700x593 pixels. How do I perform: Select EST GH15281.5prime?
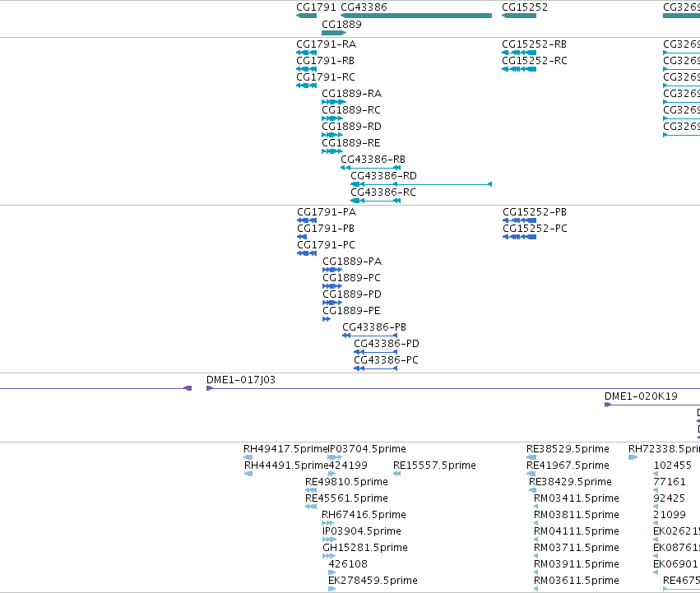point(365,548)
